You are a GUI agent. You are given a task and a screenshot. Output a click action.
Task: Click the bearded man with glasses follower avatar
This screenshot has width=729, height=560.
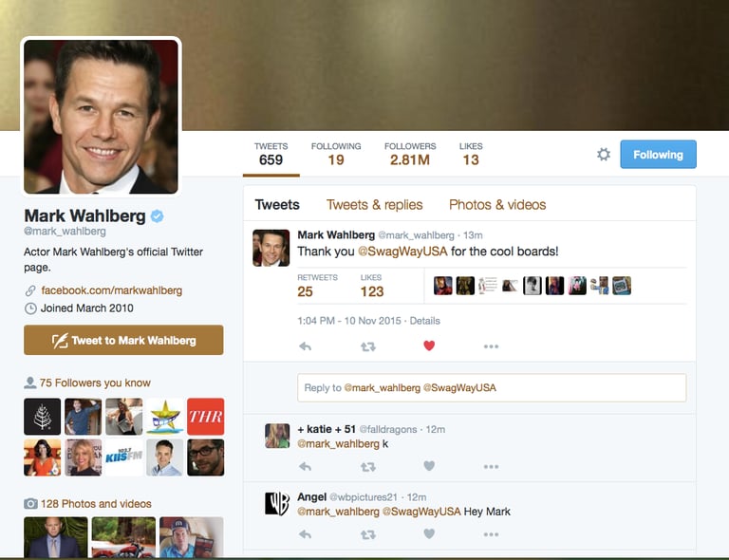point(205,457)
